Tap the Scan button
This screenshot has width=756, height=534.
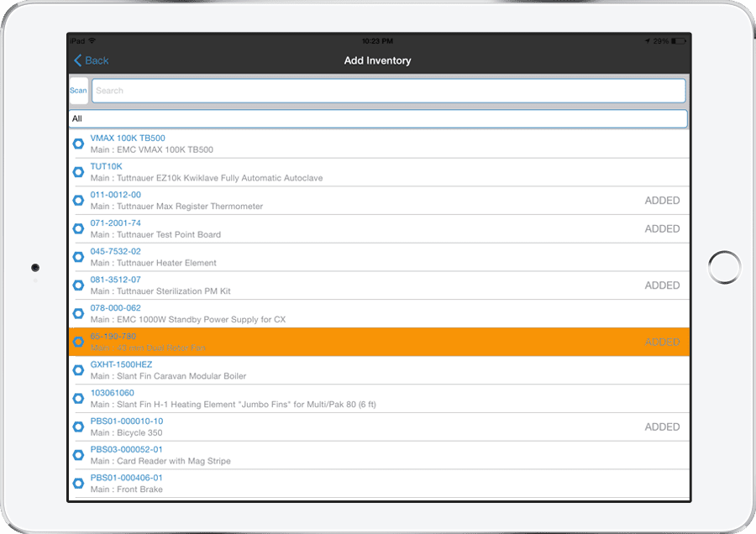pyautogui.click(x=79, y=91)
